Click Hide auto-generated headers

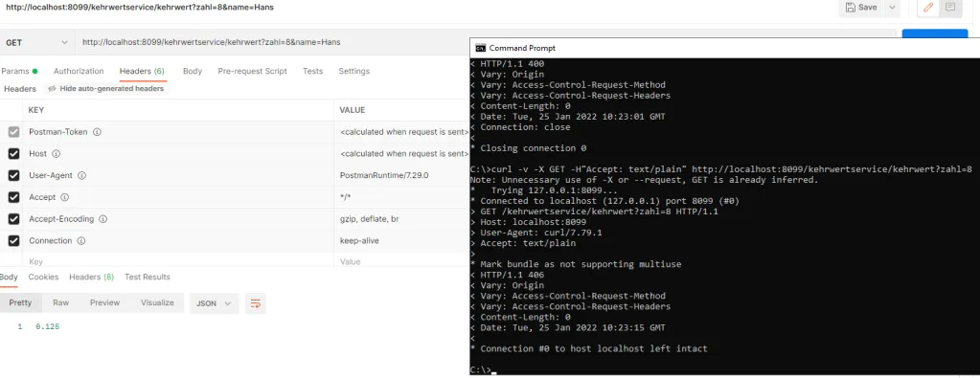(105, 89)
